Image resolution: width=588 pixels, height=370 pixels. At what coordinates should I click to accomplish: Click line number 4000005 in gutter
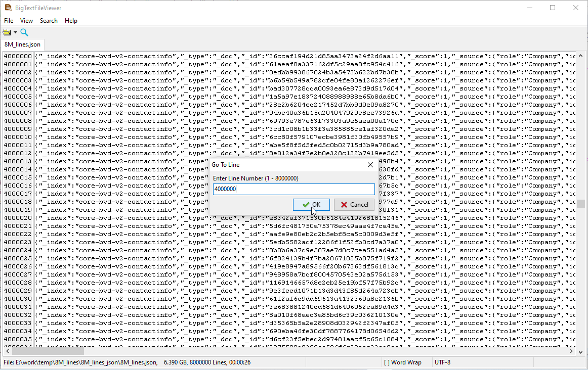[x=18, y=97]
